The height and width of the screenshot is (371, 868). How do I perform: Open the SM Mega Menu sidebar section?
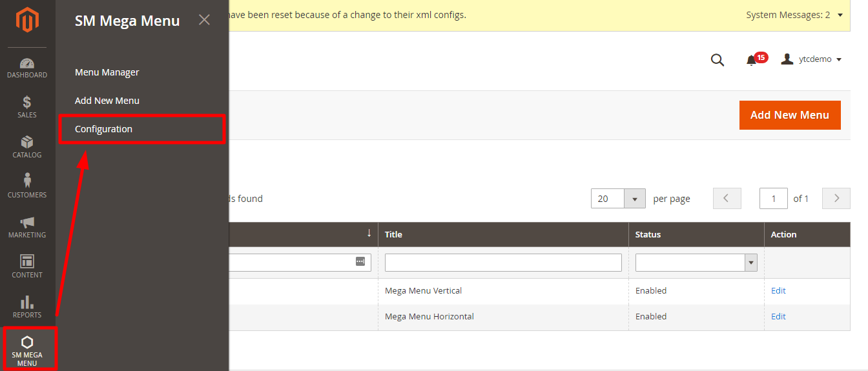click(x=28, y=349)
